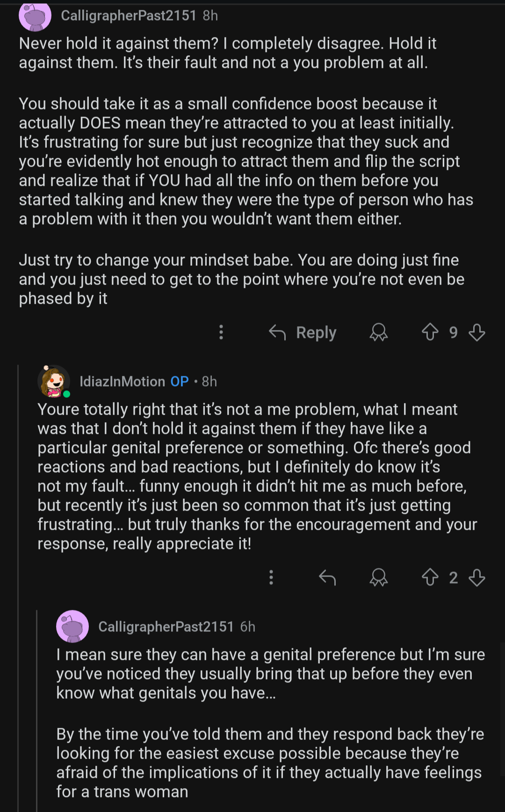
Task: Downvote the comment with 9 points
Action: [x=477, y=332]
